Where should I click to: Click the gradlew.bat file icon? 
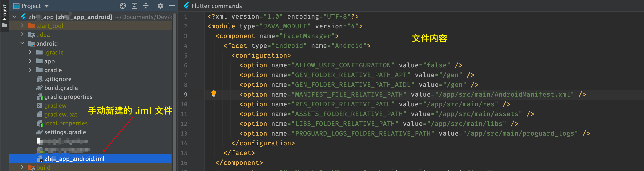[39, 114]
